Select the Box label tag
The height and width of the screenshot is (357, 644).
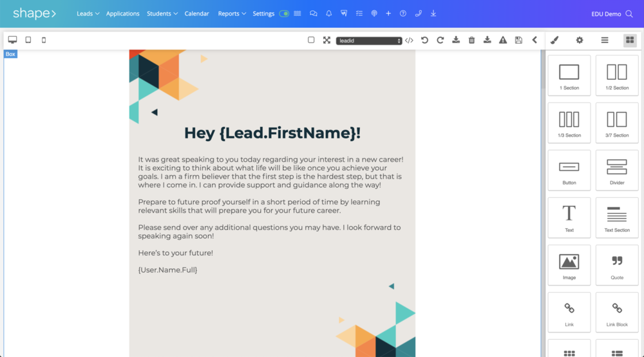tap(10, 54)
